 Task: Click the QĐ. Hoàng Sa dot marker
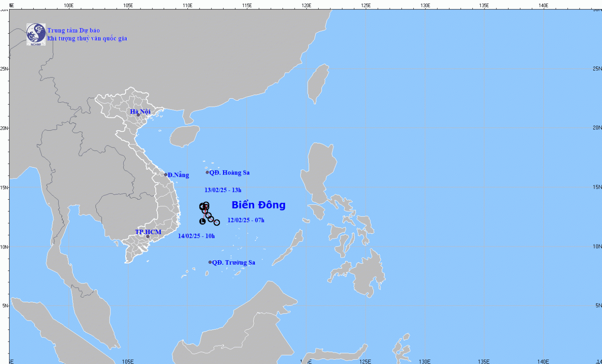[207, 172]
